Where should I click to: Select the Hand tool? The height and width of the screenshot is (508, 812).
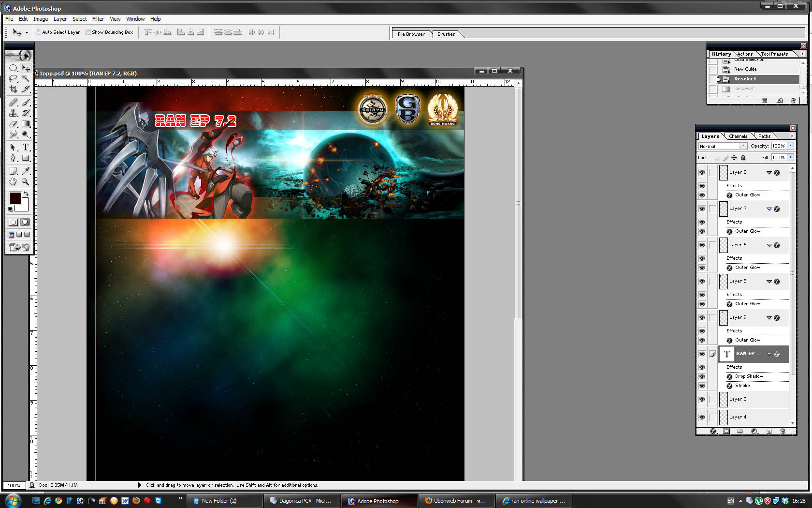(x=14, y=181)
